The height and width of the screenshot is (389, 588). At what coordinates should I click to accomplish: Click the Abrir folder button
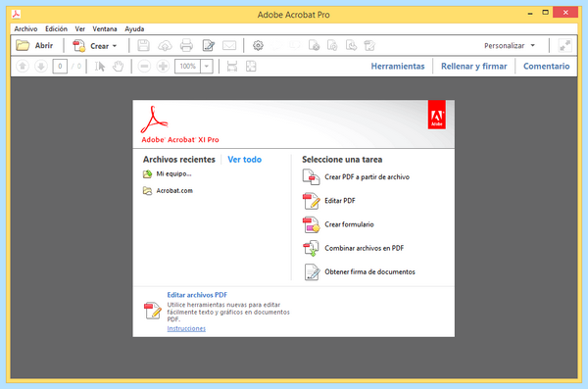(x=34, y=46)
